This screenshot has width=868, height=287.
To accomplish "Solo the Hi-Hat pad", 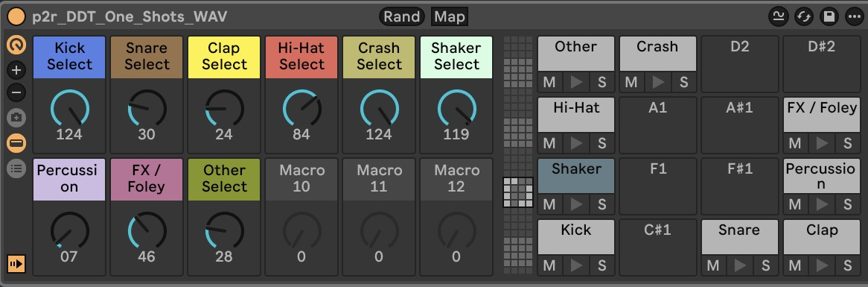I will 601,143.
